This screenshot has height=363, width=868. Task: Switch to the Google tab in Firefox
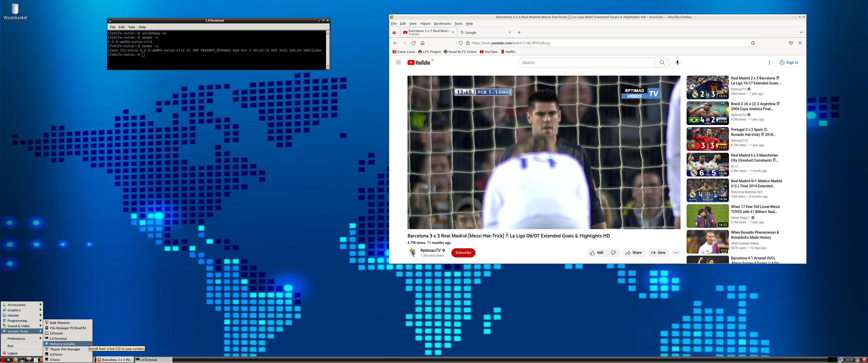485,32
